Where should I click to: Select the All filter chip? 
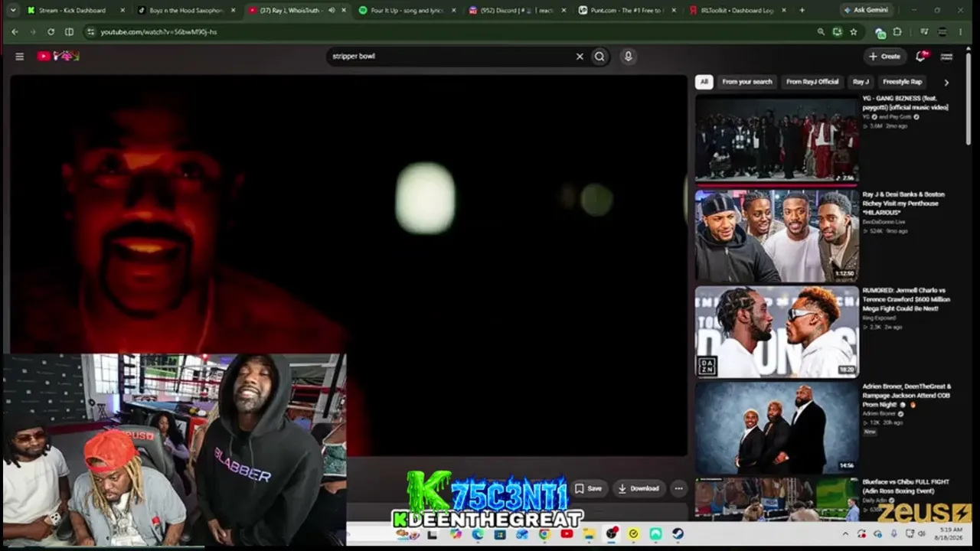point(704,82)
